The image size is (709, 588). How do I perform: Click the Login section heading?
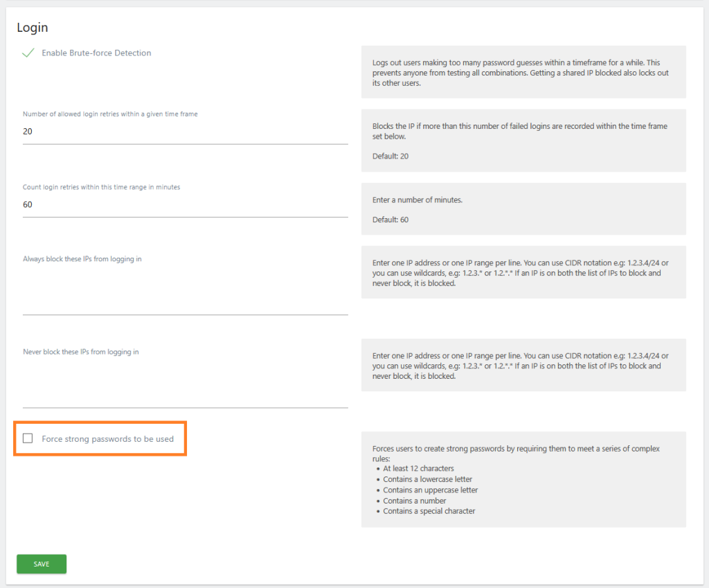point(33,28)
